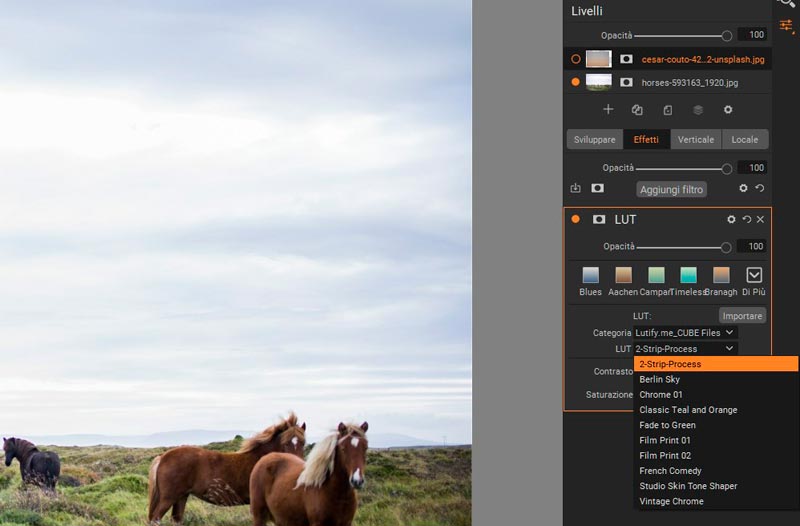Adjust the Effetti Opacità slider handle
Image resolution: width=800 pixels, height=526 pixels.
[727, 168]
